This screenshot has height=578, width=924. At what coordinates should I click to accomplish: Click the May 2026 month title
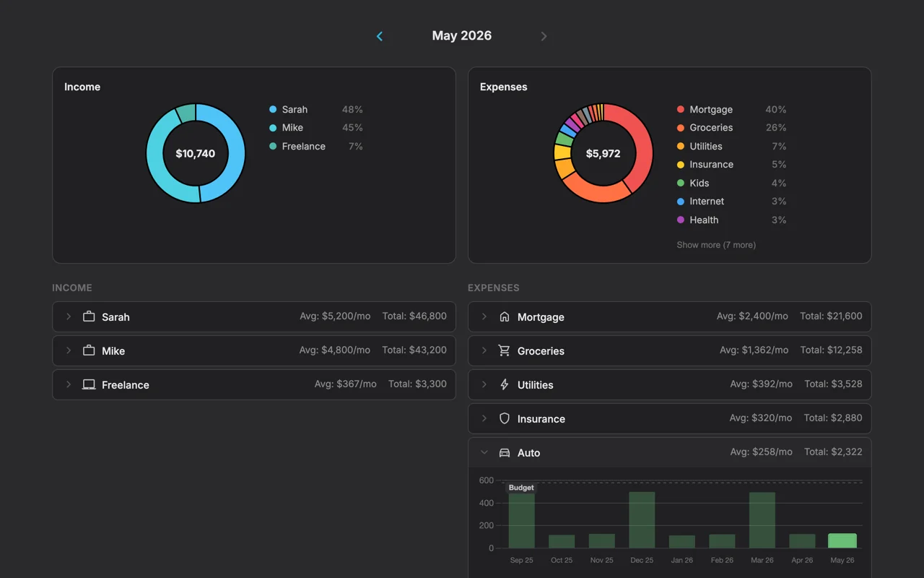[462, 35]
